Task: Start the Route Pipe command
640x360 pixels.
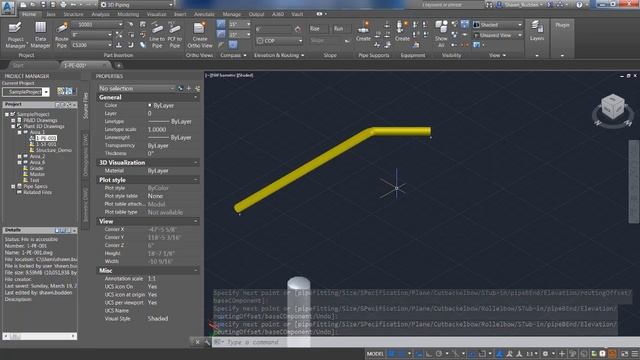Action: point(62,35)
